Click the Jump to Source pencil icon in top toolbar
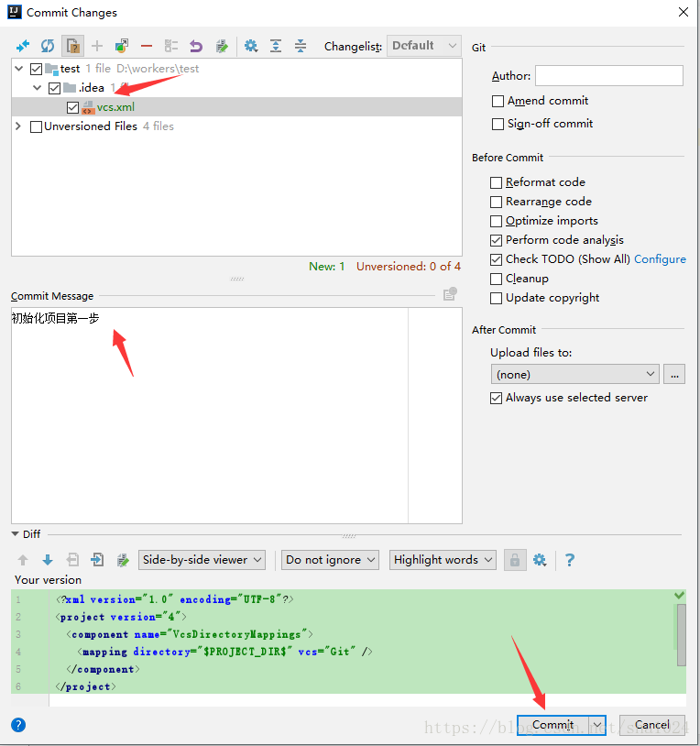Image resolution: width=700 pixels, height=746 pixels. point(222,46)
